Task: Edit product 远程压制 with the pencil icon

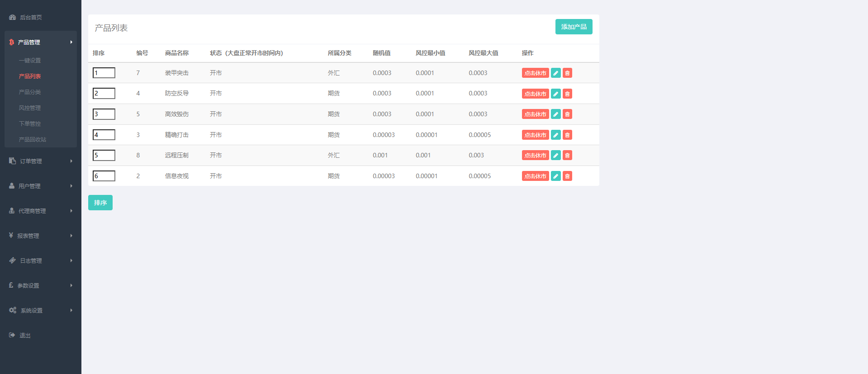Action: click(556, 155)
